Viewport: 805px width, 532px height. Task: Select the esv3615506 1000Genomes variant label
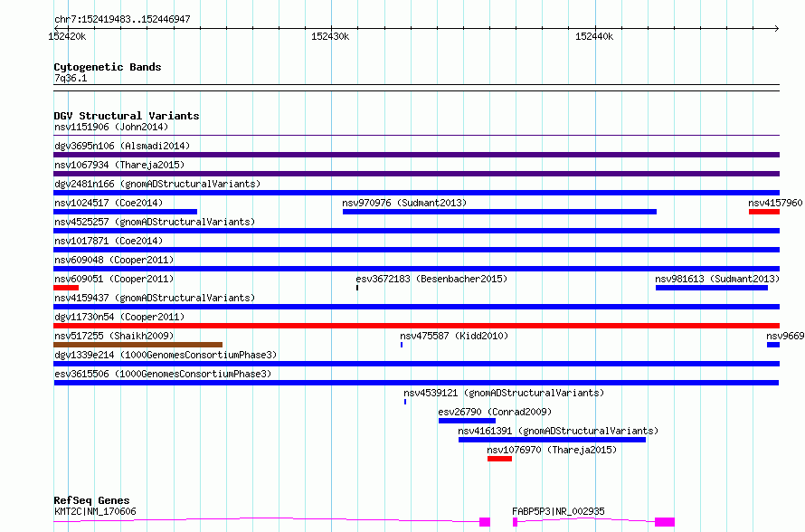click(163, 374)
